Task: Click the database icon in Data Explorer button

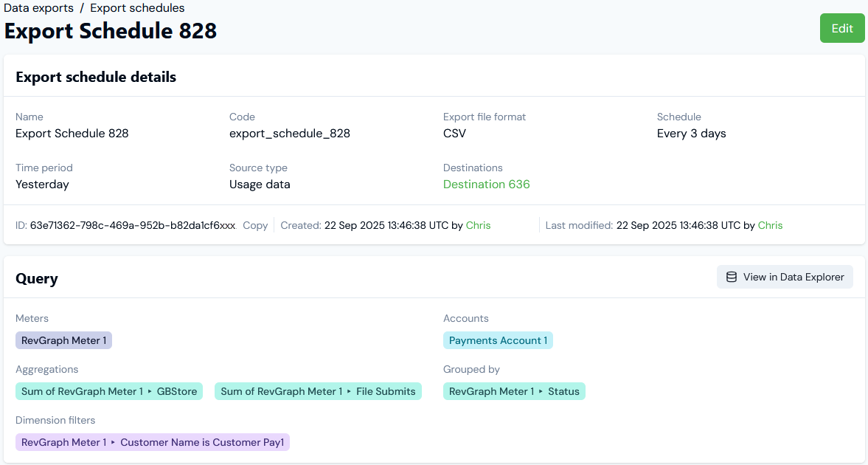Action: 732,277
